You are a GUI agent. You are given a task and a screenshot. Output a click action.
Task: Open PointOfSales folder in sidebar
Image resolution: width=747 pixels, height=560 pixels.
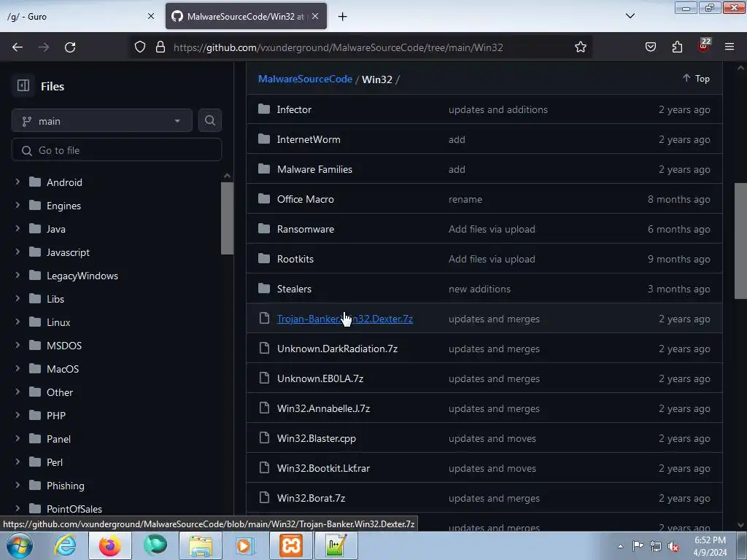pyautogui.click(x=74, y=509)
